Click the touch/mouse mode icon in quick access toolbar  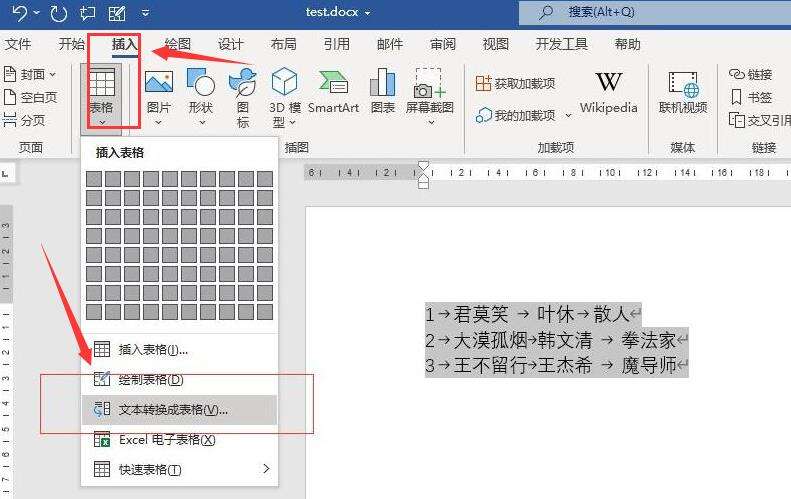88,13
